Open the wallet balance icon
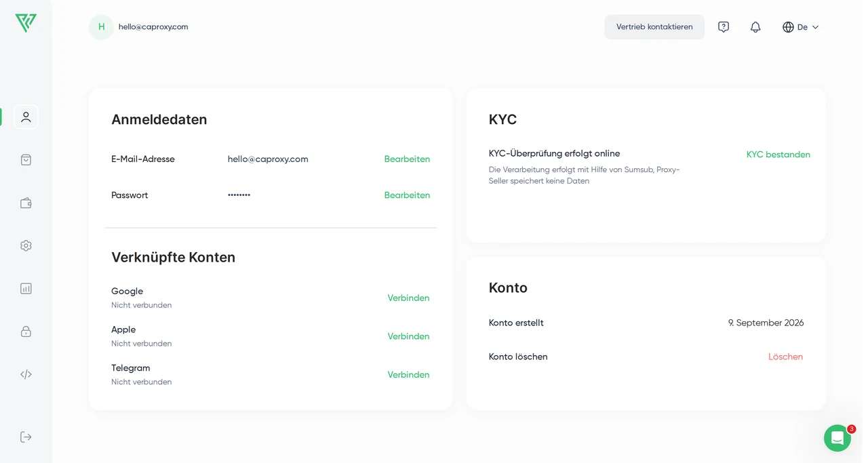Image resolution: width=868 pixels, height=463 pixels. pyautogui.click(x=26, y=203)
